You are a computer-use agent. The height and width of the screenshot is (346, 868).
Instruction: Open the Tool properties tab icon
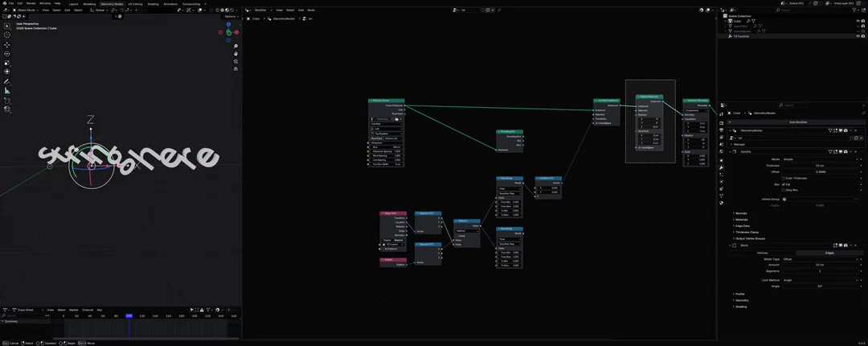[x=722, y=114]
